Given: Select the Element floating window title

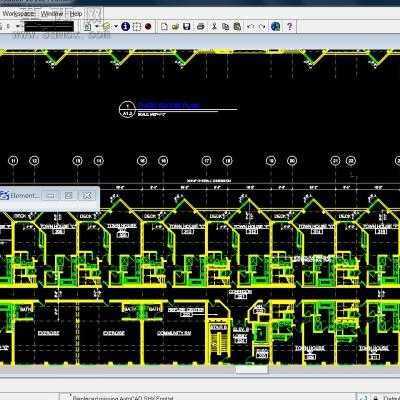Looking at the screenshot, I should tap(24, 196).
